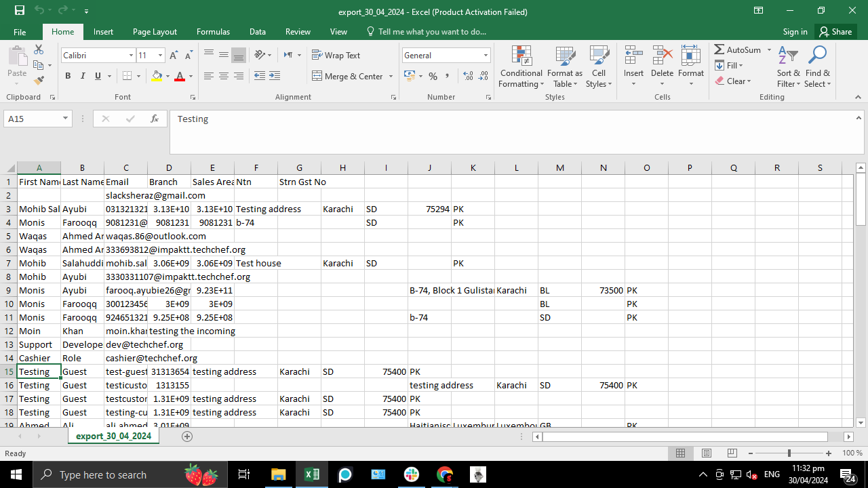Toggle Underline formatting

coord(98,76)
